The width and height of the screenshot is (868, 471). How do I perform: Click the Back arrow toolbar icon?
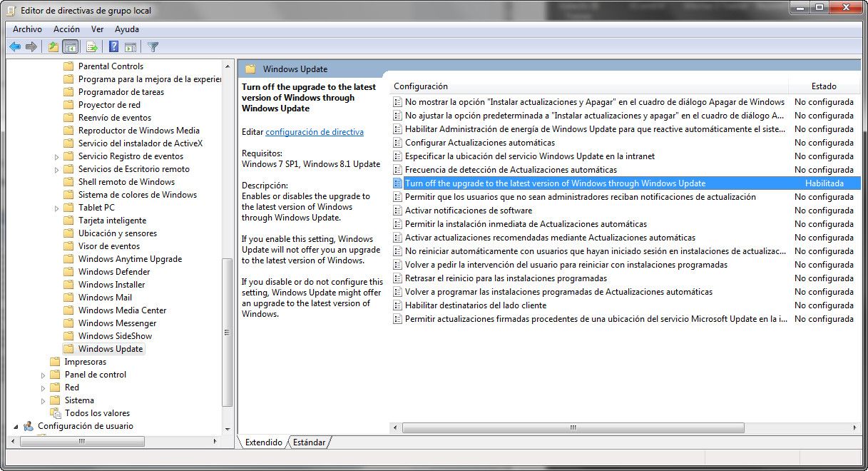[15, 47]
